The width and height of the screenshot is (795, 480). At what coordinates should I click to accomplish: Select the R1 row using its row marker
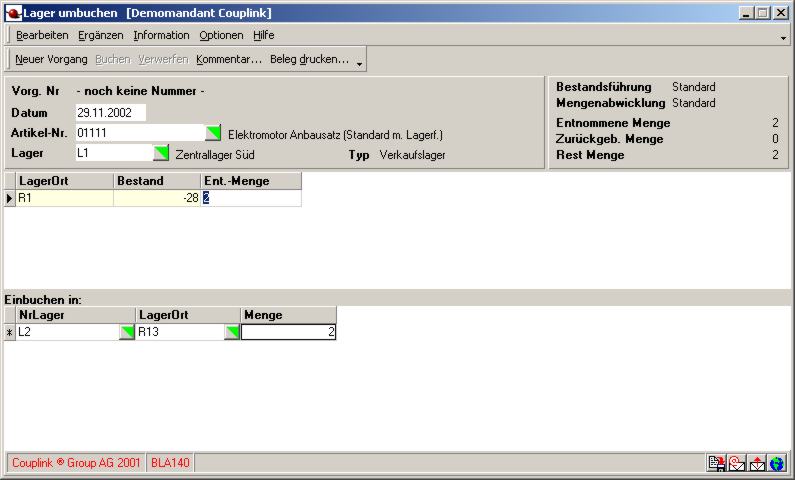point(10,198)
